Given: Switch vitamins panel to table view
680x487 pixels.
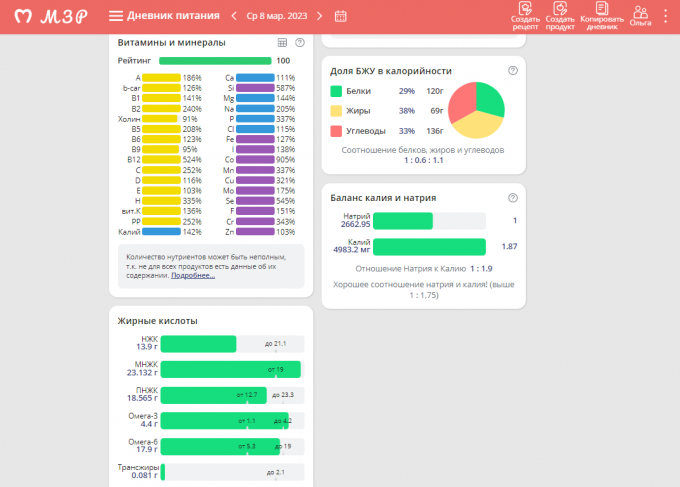Looking at the screenshot, I should 282,43.
